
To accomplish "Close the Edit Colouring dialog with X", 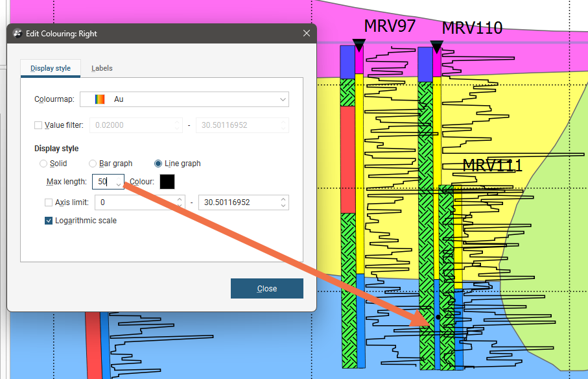I will [x=306, y=34].
